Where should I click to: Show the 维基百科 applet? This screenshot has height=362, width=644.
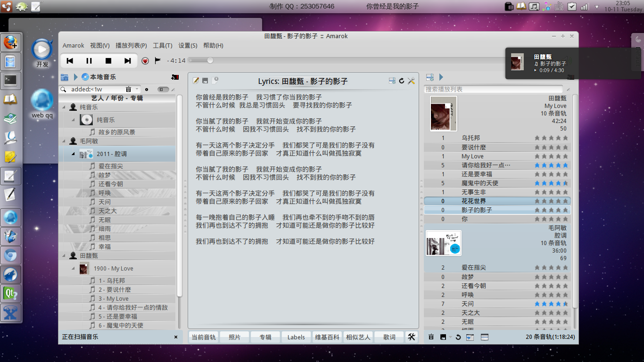[327, 337]
